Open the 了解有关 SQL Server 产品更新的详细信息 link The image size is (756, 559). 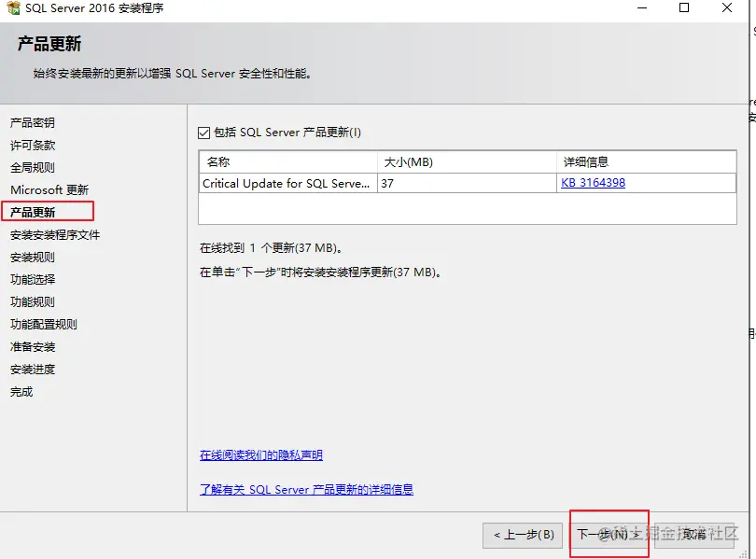pyautogui.click(x=310, y=489)
